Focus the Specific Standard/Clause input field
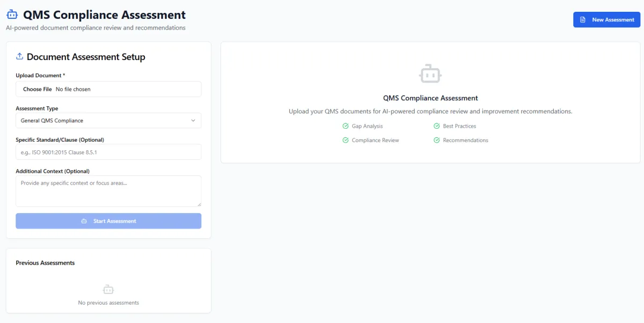The height and width of the screenshot is (323, 644). 108,152
